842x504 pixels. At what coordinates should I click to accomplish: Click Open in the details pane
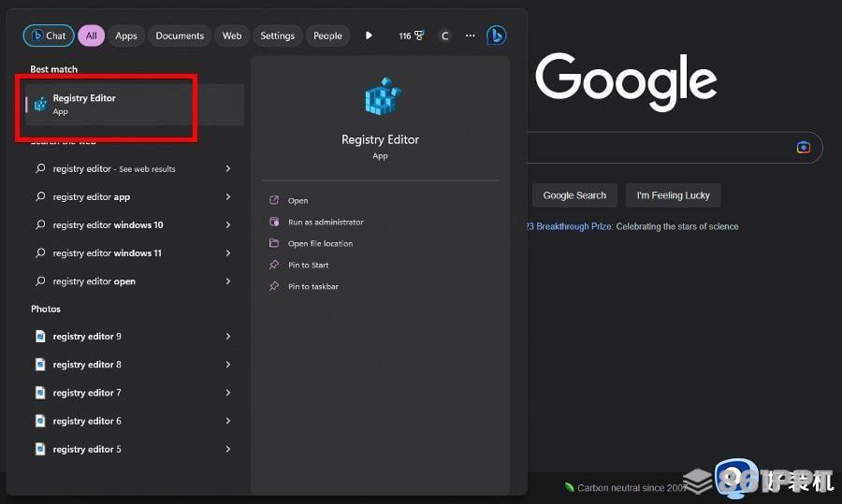point(298,201)
